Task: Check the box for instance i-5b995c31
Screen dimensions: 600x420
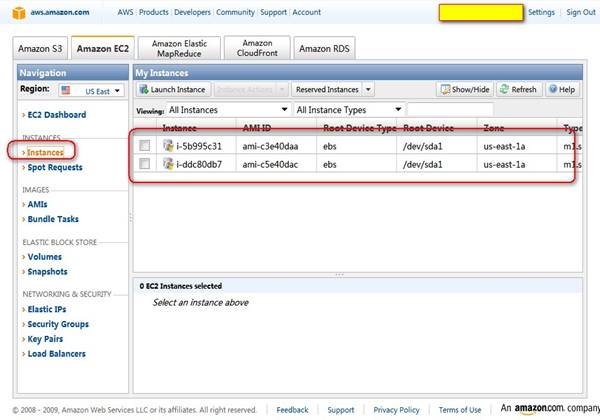Action: (x=146, y=146)
